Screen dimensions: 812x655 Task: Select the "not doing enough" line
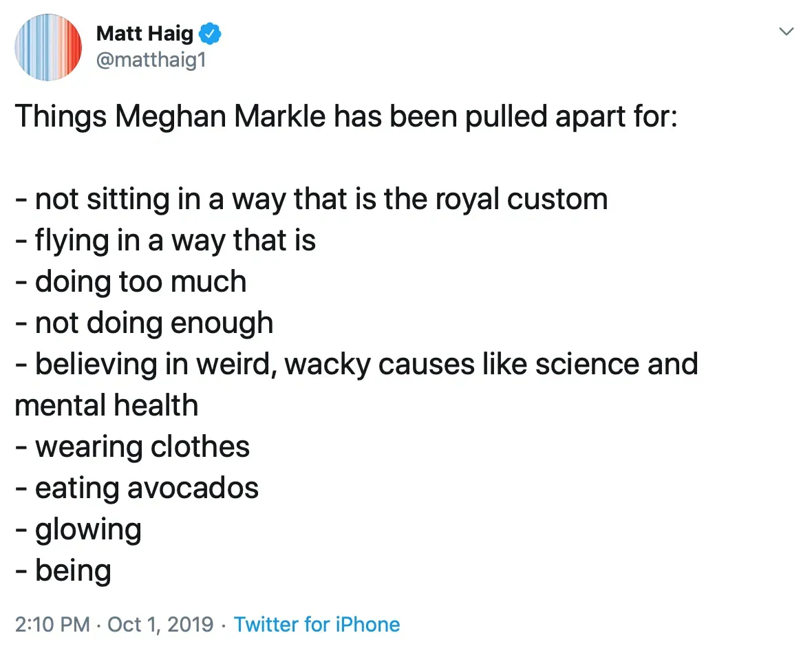144,323
